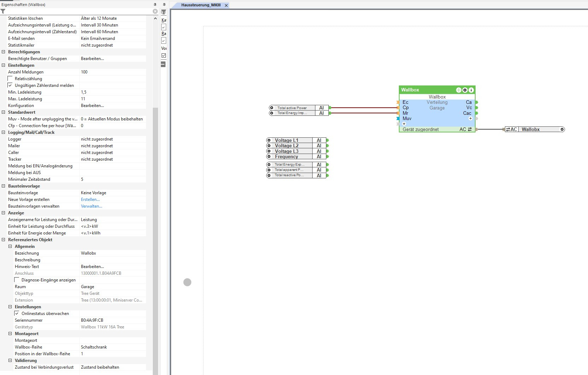This screenshot has width=588, height=375.
Task: Clear the properties filter with the X icon
Action: tap(155, 11)
